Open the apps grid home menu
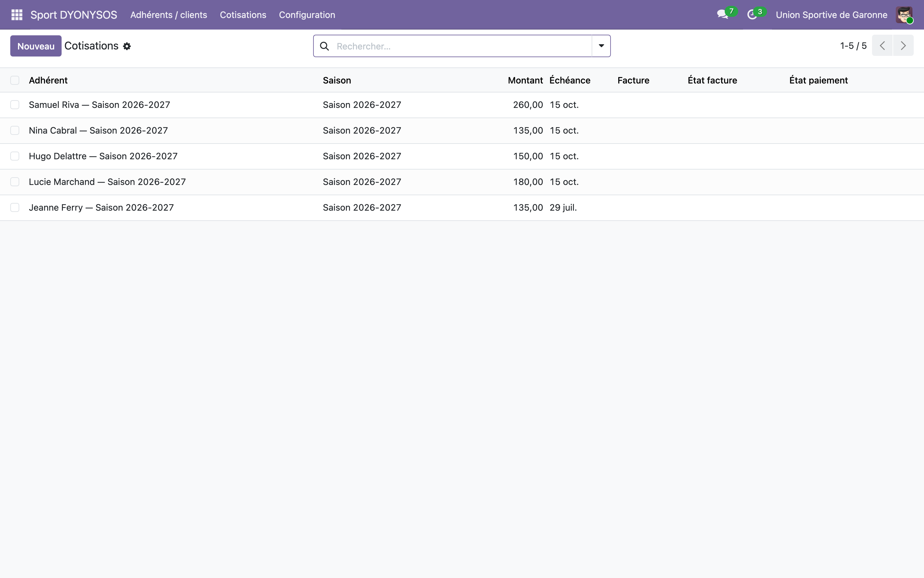This screenshot has width=924, height=578. tap(17, 15)
